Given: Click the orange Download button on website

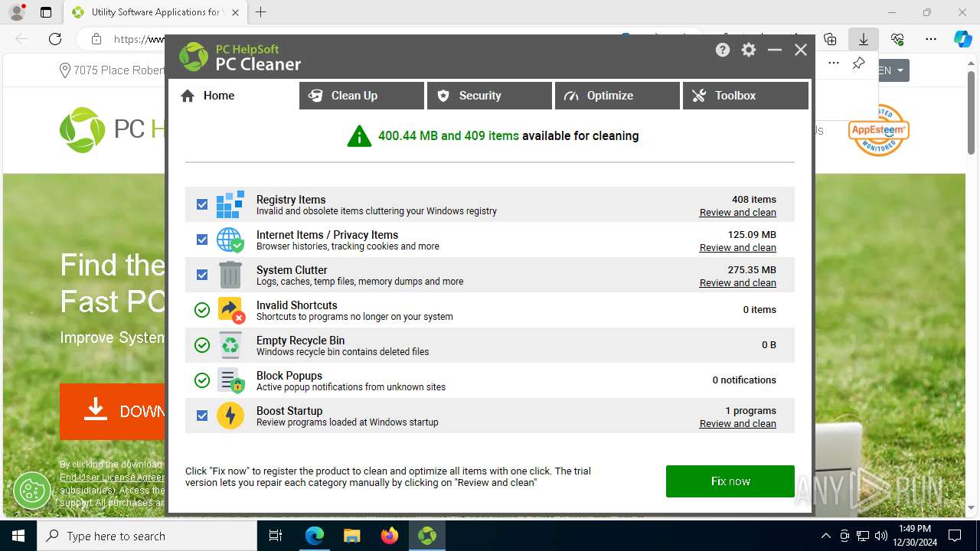Looking at the screenshot, I should coord(113,412).
